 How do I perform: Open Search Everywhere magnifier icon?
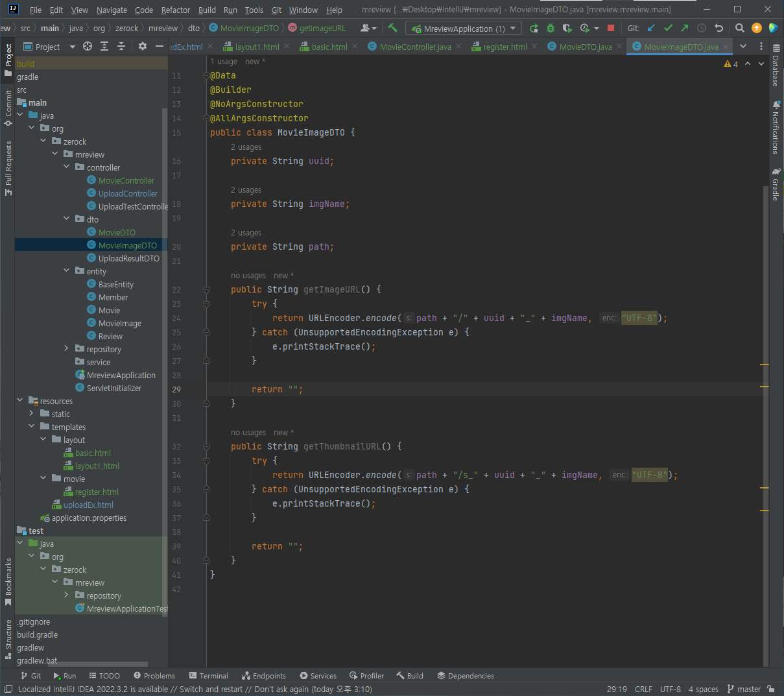[x=740, y=28]
